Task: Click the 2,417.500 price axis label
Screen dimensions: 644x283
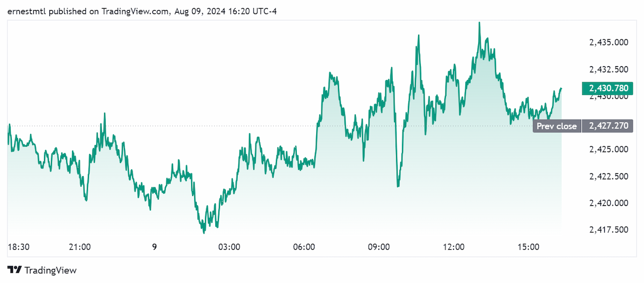Action: pyautogui.click(x=609, y=230)
